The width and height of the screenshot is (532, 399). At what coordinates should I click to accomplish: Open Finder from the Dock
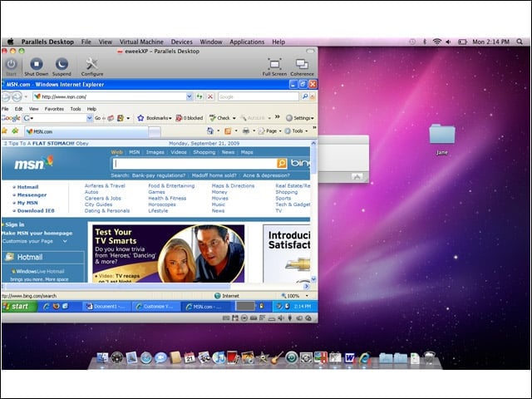point(102,358)
